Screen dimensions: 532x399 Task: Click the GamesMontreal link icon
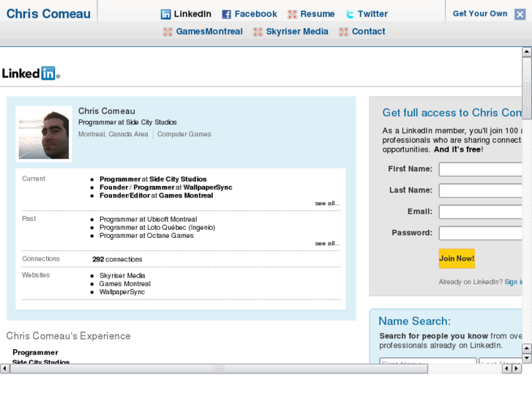(x=168, y=32)
